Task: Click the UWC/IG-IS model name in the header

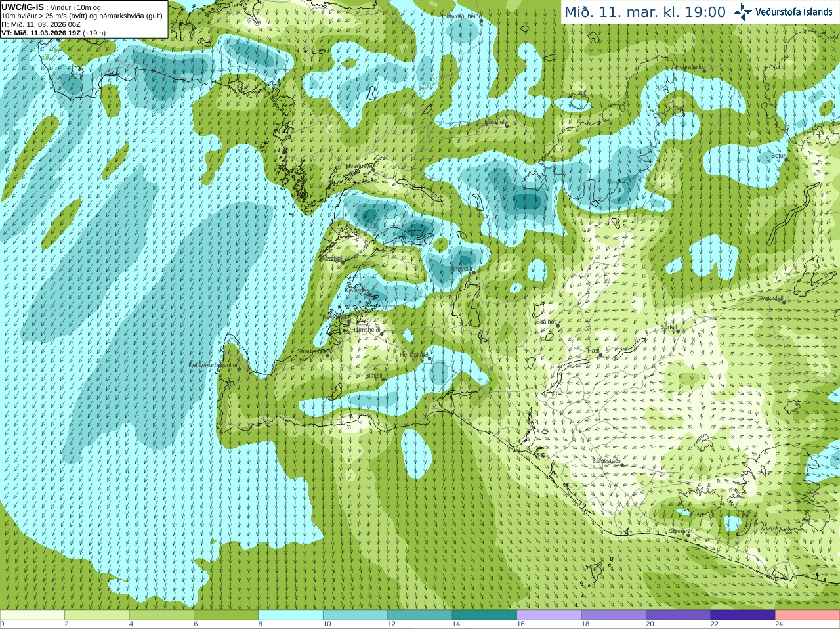Action: pos(23,7)
